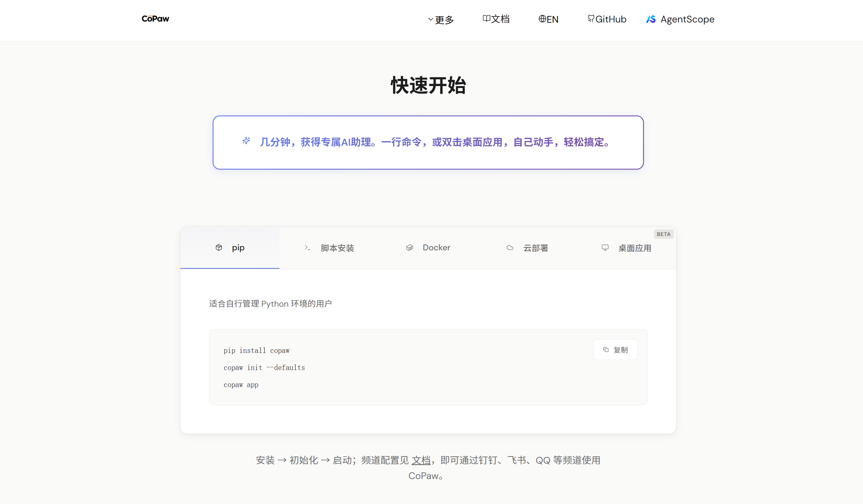Click the globe language icon
Viewport: 863px width, 504px height.
(x=542, y=19)
